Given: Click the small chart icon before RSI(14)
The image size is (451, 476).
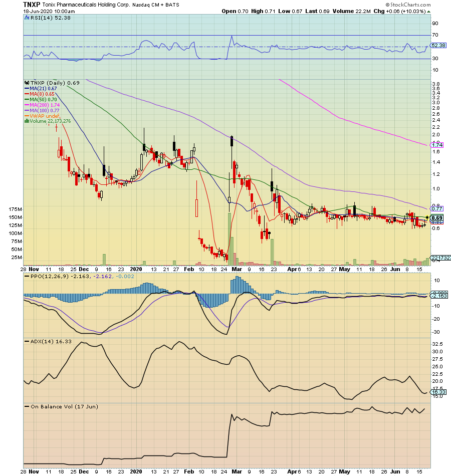Looking at the screenshot, I should [x=27, y=18].
